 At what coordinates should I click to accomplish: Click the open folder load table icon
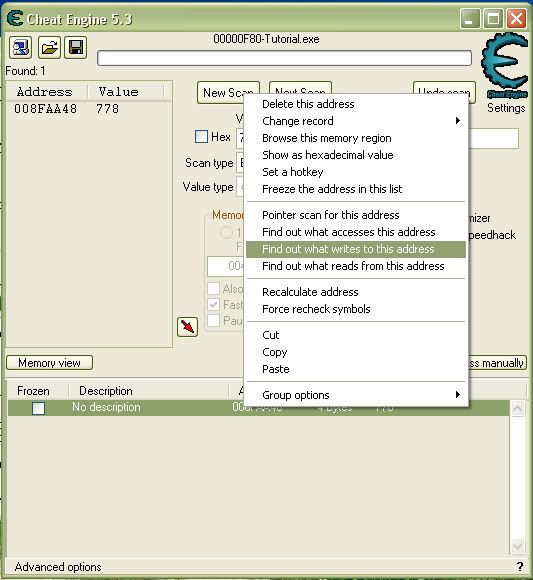tap(49, 47)
